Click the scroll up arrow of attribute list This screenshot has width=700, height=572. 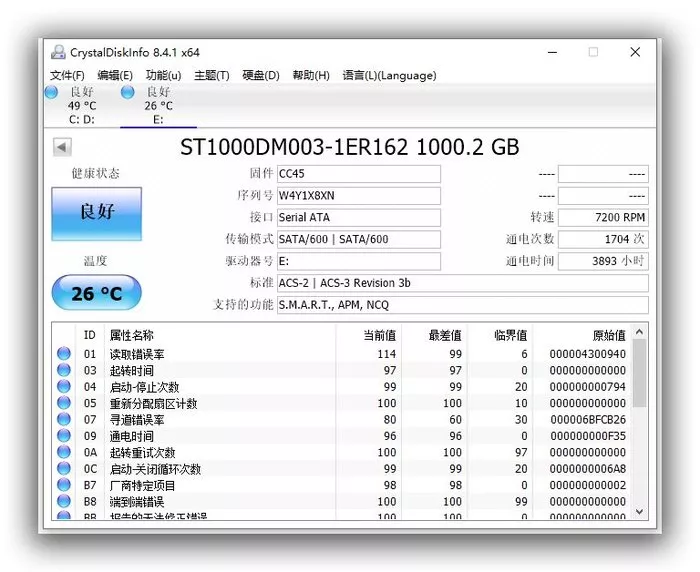coord(639,332)
